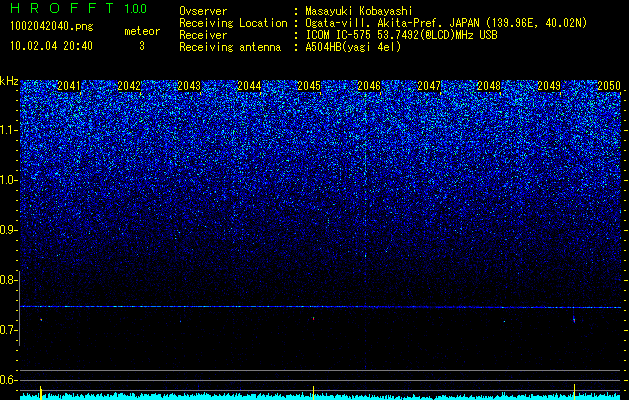This screenshot has height=400, width=629.
Task: Click the 2050 time marker
Action: (x=609, y=86)
